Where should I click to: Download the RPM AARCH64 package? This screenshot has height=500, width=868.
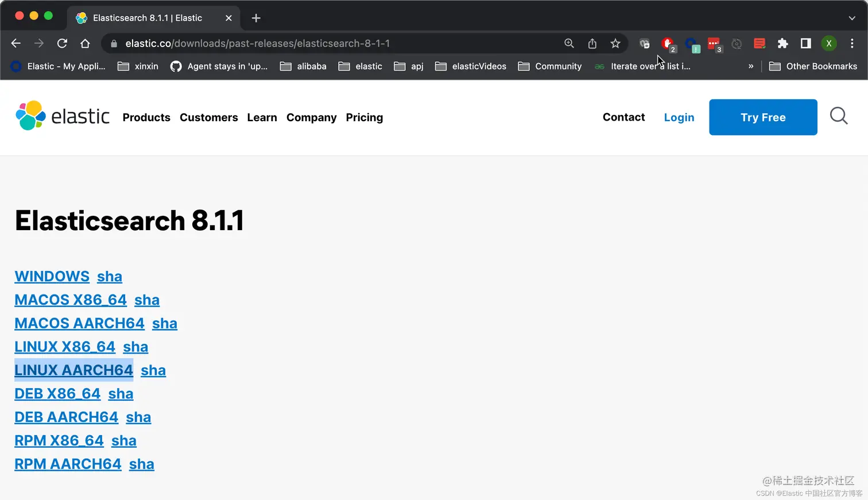[68, 464]
